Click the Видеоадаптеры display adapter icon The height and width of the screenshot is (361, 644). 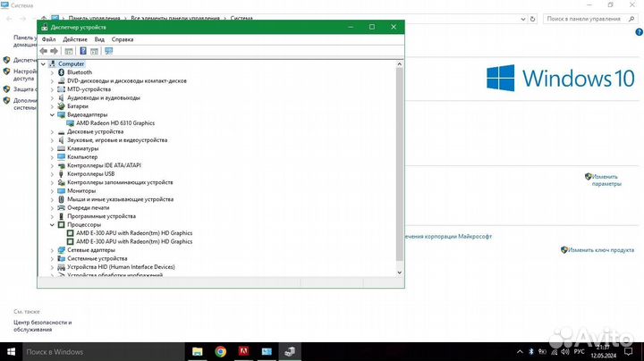click(x=61, y=115)
